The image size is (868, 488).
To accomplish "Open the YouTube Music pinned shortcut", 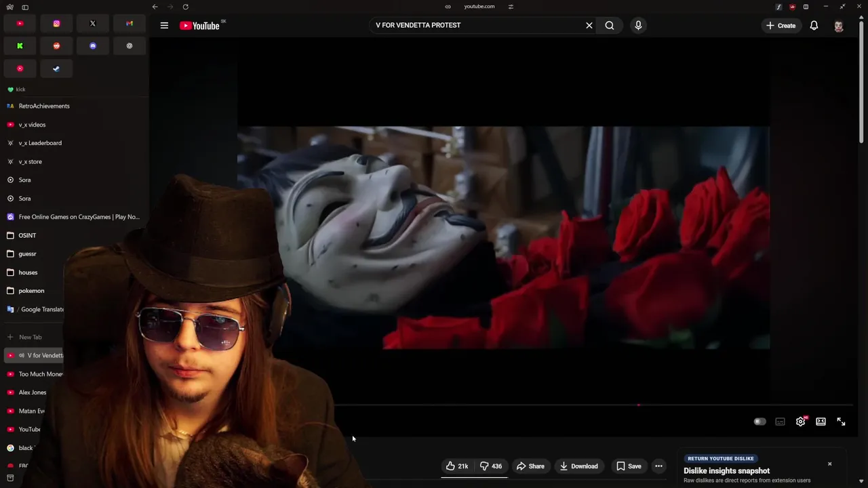I will pos(20,68).
